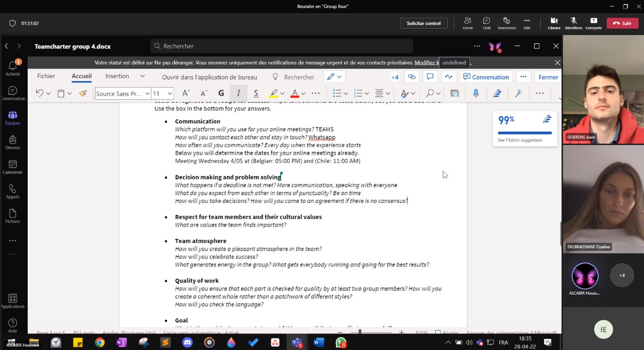Image resolution: width=644 pixels, height=350 pixels.
Task: Show more apps ellipsis in Teams sidebar
Action: pos(13,241)
